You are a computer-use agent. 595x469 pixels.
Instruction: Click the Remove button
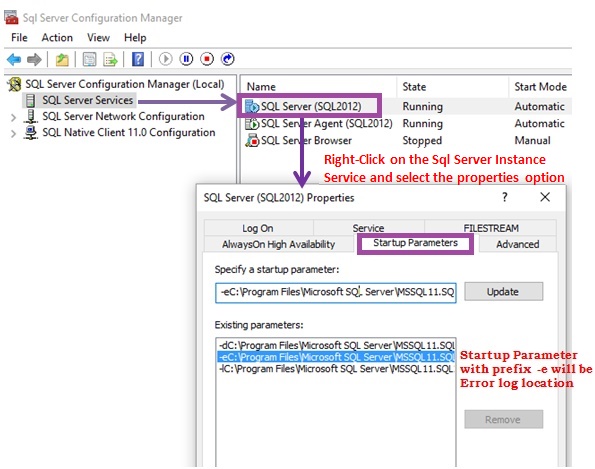pos(503,419)
